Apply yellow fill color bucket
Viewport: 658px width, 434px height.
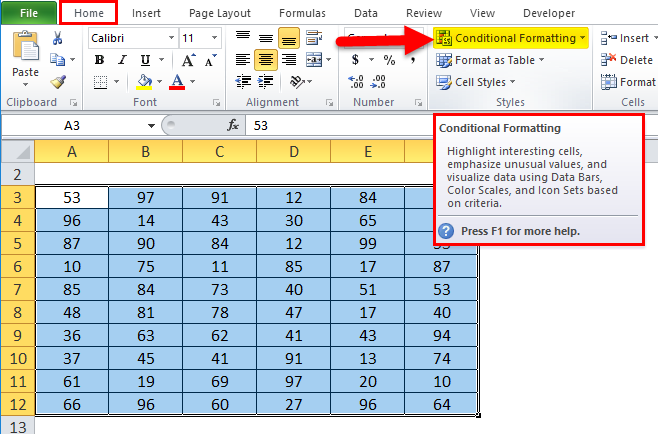tap(144, 82)
